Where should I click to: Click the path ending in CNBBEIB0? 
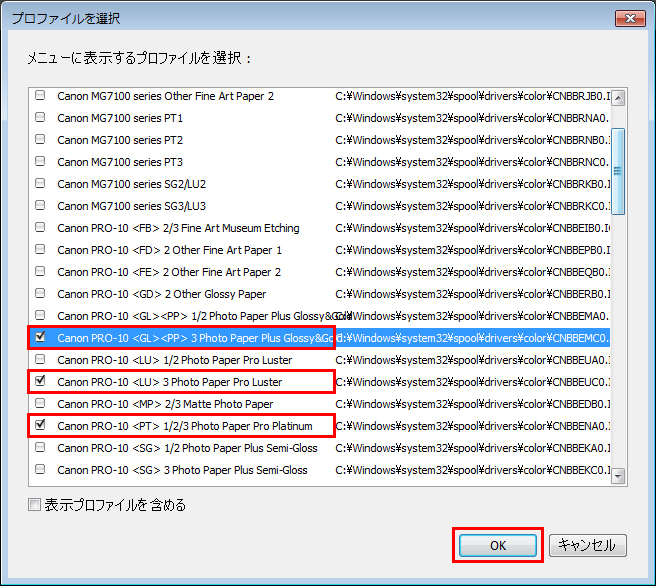472,228
